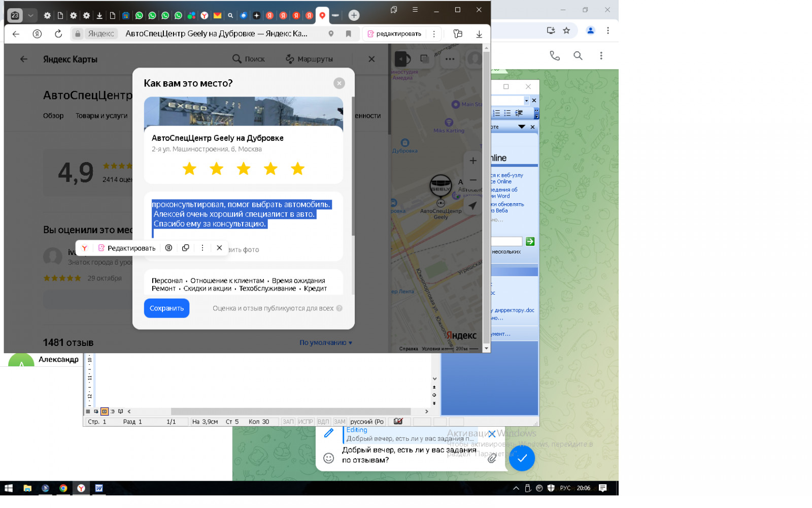Open File Explorer from taskbar
Screen dimensions: 812x508
(x=27, y=488)
